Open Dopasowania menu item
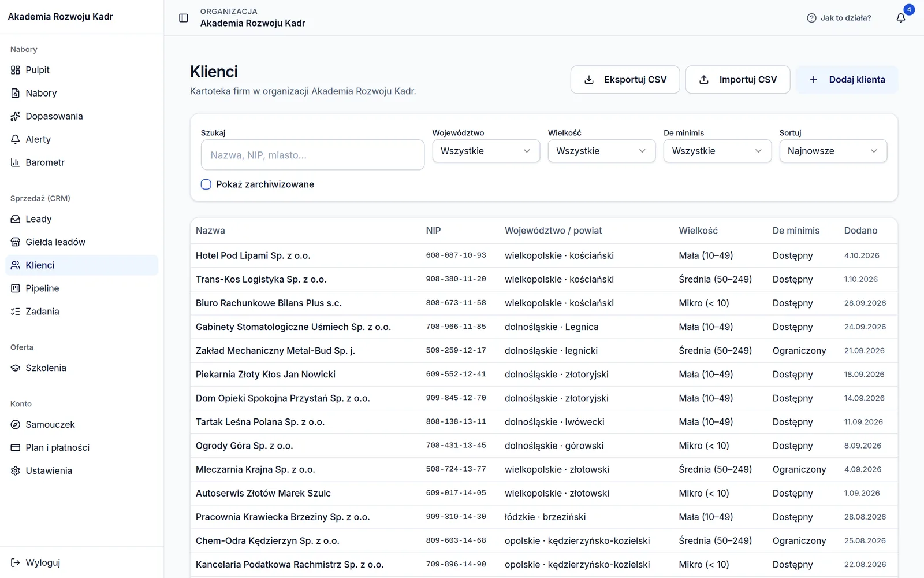The width and height of the screenshot is (924, 578). (81, 116)
